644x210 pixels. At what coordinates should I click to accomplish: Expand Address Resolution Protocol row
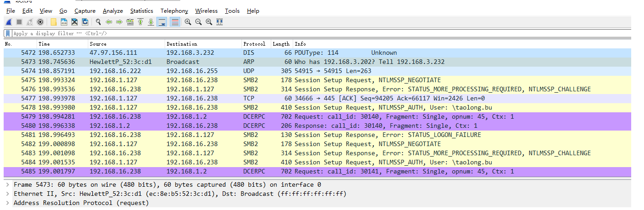(8, 203)
